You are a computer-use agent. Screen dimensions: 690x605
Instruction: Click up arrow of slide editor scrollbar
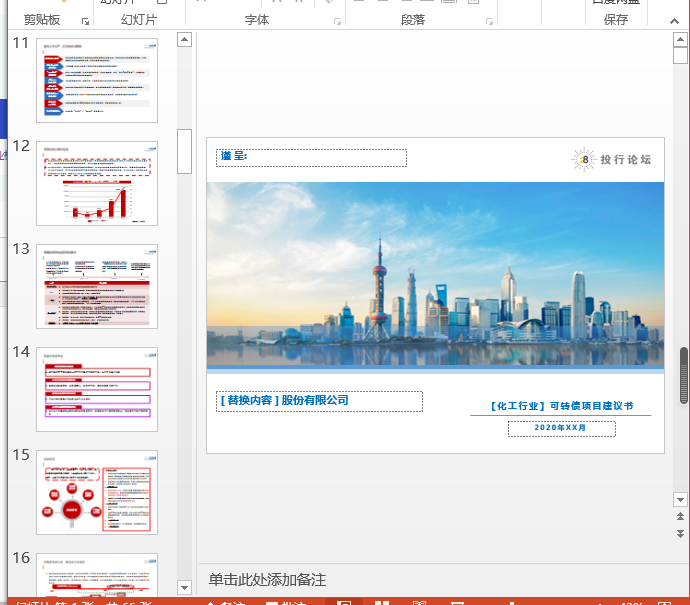pos(680,39)
